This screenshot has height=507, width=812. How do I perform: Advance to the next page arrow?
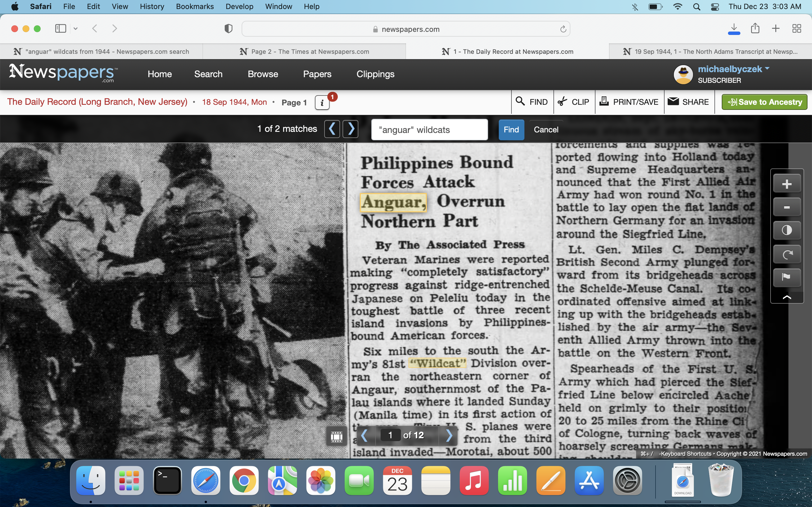449,435
